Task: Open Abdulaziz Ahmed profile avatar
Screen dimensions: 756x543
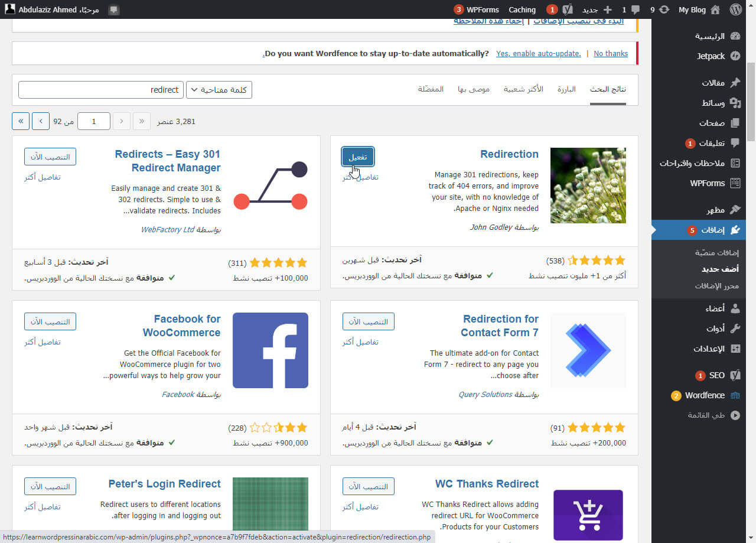Action: (x=9, y=9)
